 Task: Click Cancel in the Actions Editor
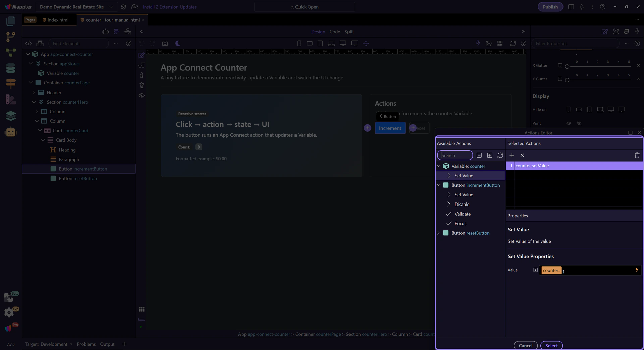coord(525,345)
